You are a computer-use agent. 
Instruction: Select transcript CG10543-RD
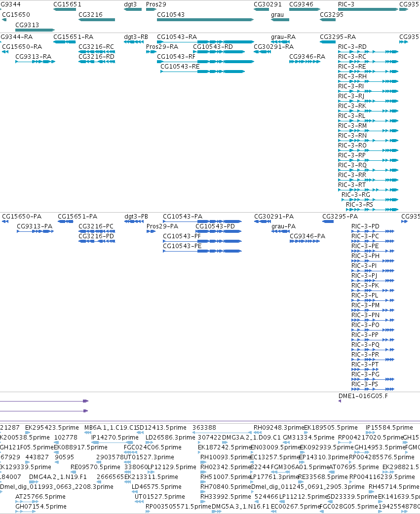click(x=213, y=47)
